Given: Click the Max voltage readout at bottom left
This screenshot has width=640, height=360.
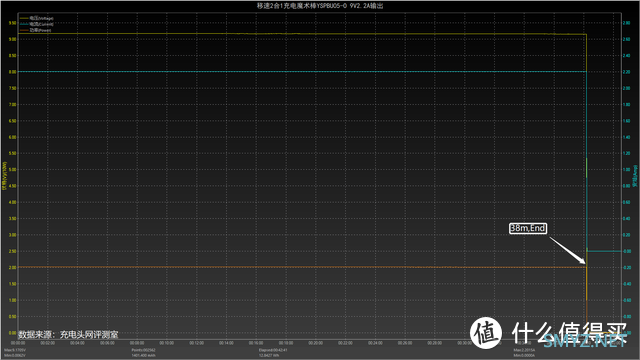Looking at the screenshot, I should (x=15, y=350).
